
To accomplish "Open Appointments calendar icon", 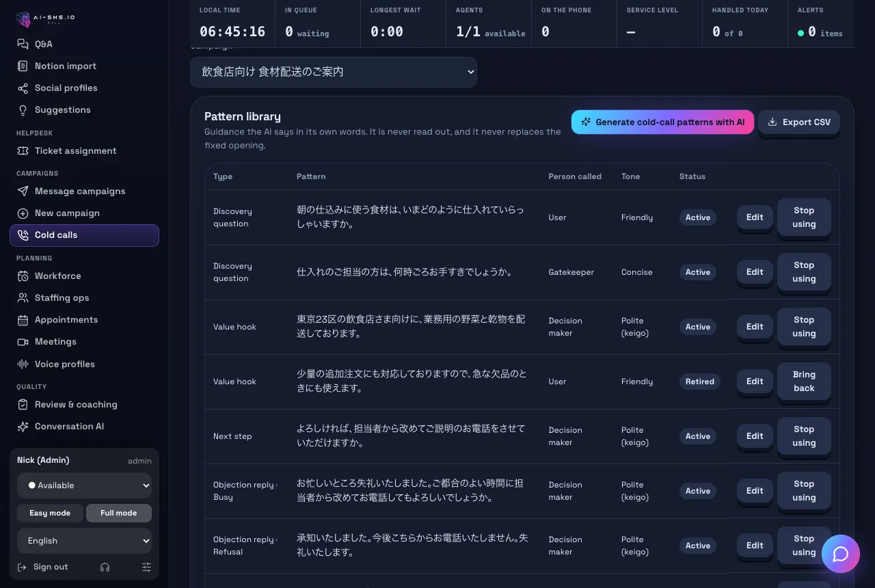I will pos(23,319).
